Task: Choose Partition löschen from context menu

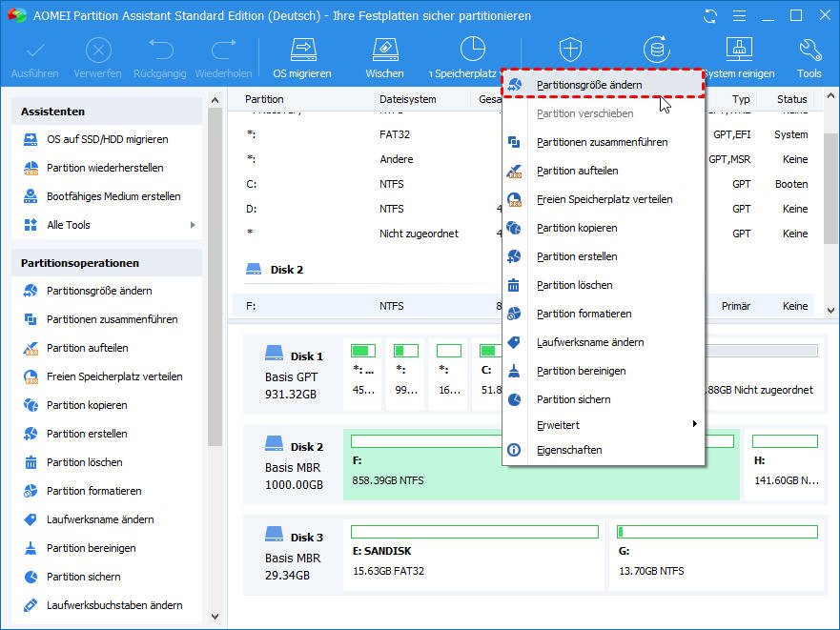Action: click(603, 285)
